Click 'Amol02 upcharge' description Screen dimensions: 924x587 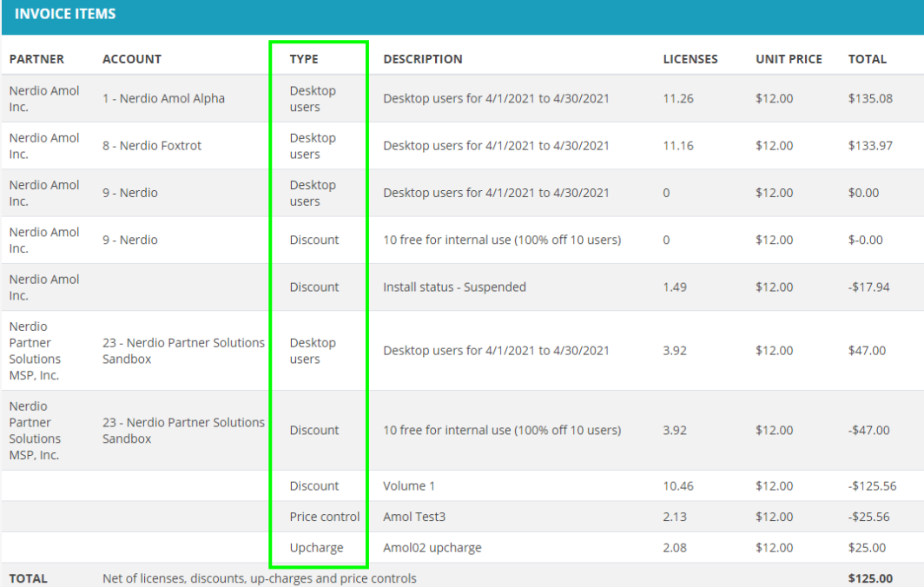[432, 548]
